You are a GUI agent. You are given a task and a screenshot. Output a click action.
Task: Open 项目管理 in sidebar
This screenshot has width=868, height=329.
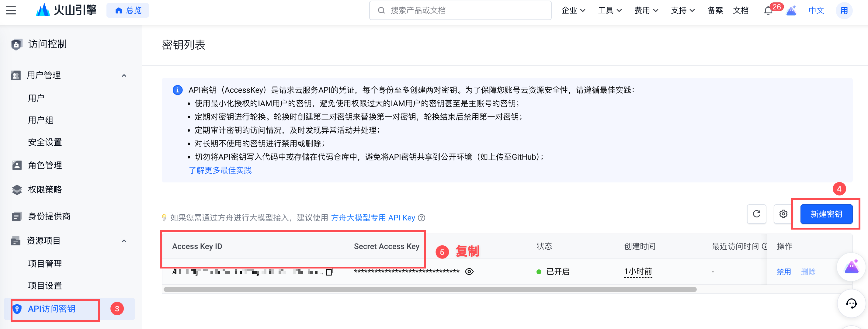point(45,264)
